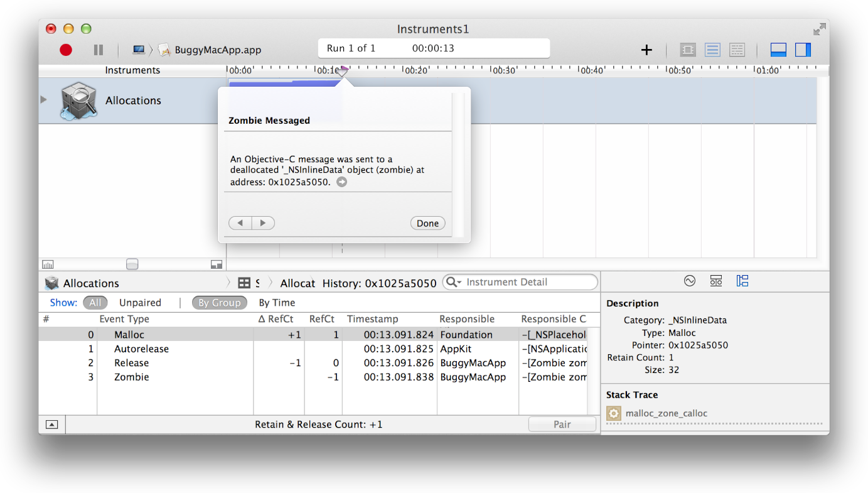Go to previous flag in popover
868x493 pixels.
point(240,223)
